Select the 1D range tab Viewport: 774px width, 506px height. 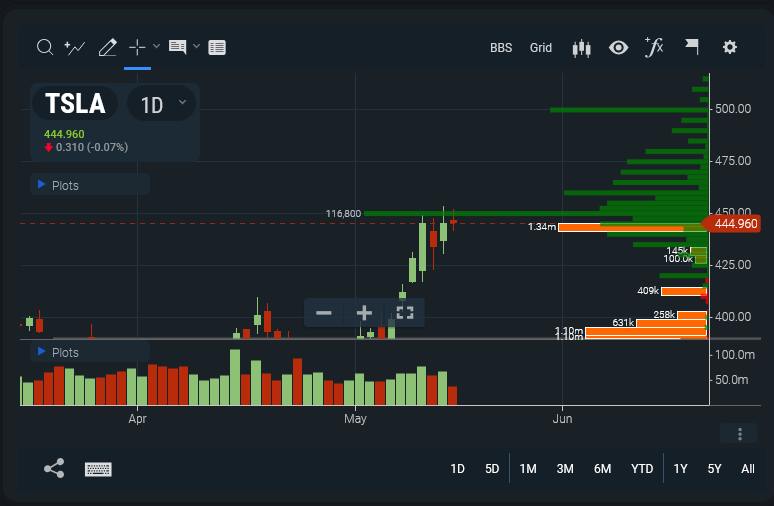(x=458, y=468)
